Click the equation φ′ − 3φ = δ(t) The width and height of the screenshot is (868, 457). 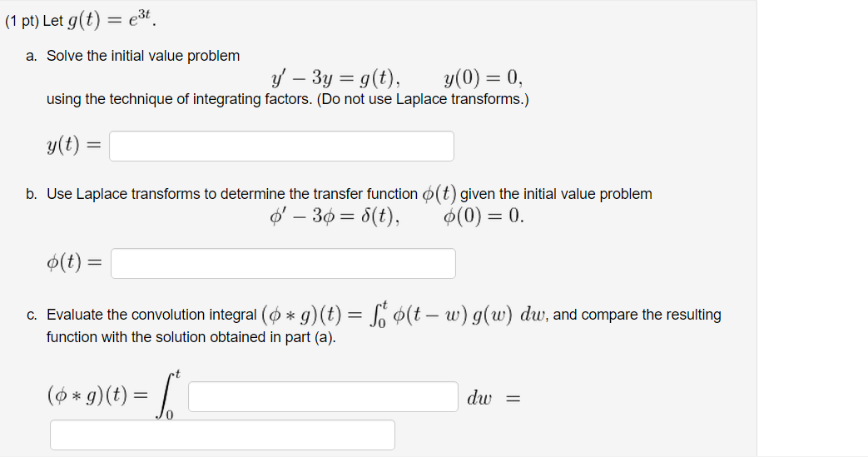335,216
